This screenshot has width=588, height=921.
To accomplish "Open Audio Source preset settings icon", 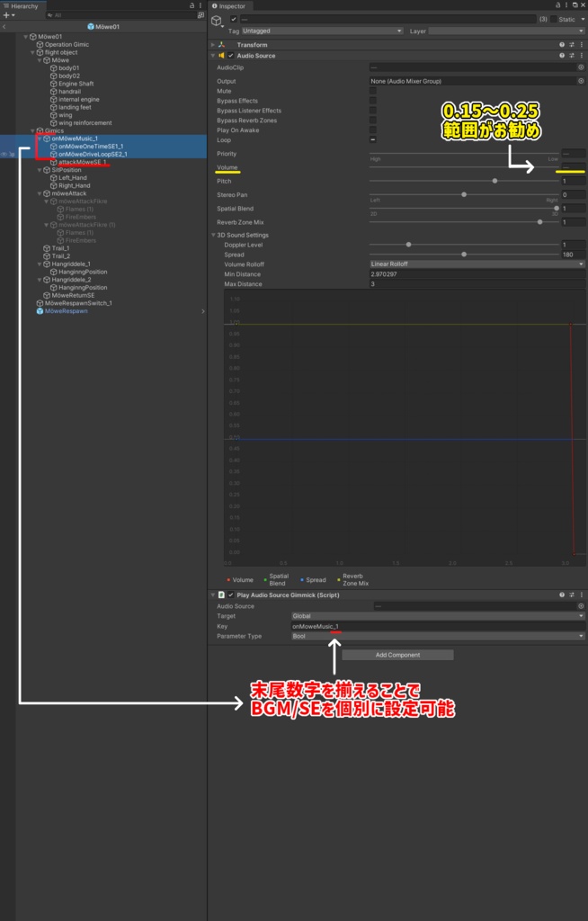I will pyautogui.click(x=572, y=56).
